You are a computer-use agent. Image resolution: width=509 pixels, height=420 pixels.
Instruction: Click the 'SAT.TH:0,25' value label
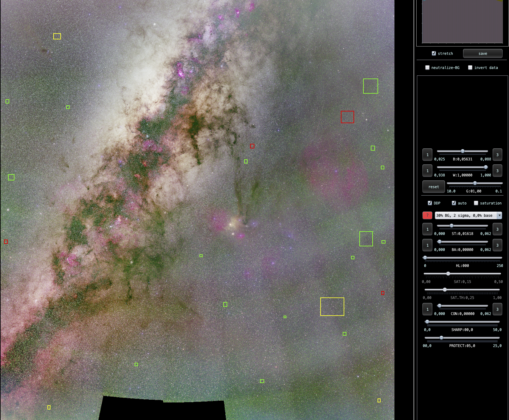coord(462,298)
